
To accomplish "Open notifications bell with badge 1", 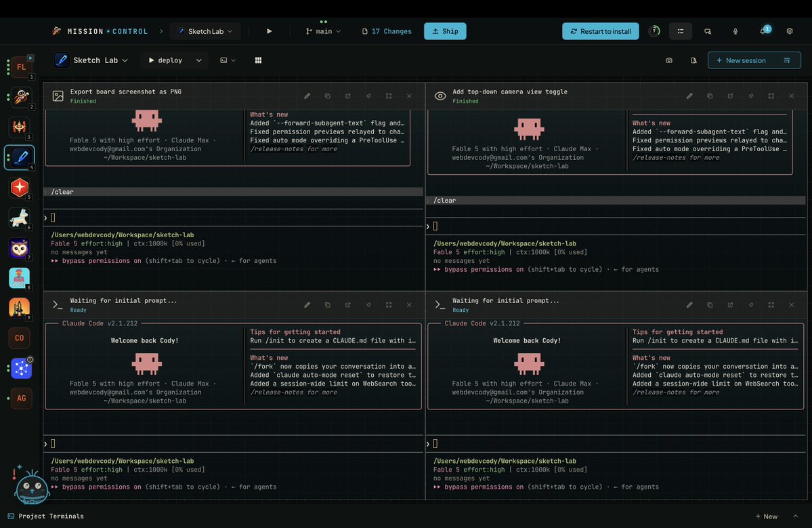I will [763, 31].
